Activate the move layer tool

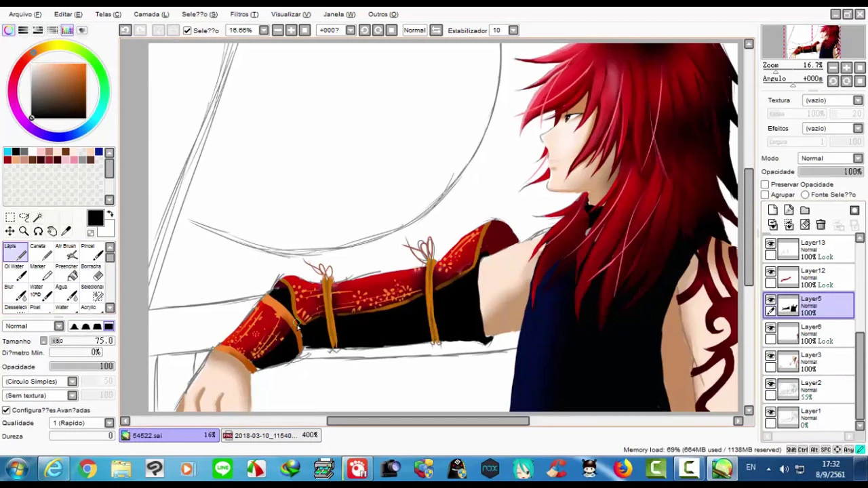10,232
